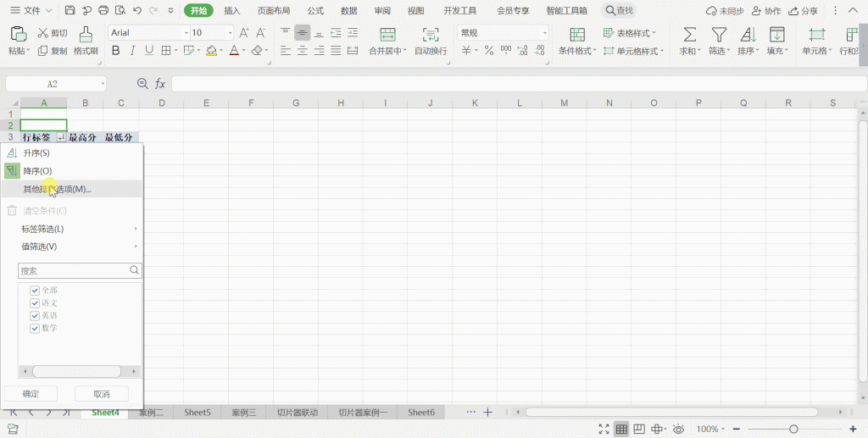Open the Name Box dropdown arrow

pos(103,84)
